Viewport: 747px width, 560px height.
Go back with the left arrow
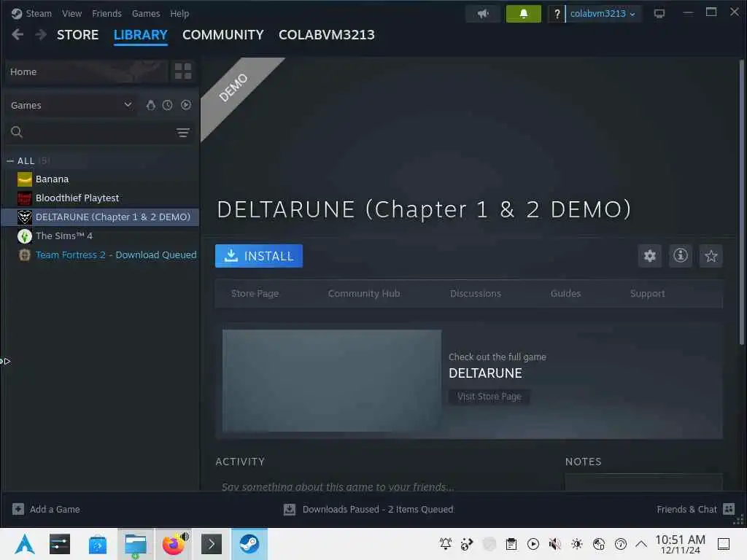click(18, 35)
